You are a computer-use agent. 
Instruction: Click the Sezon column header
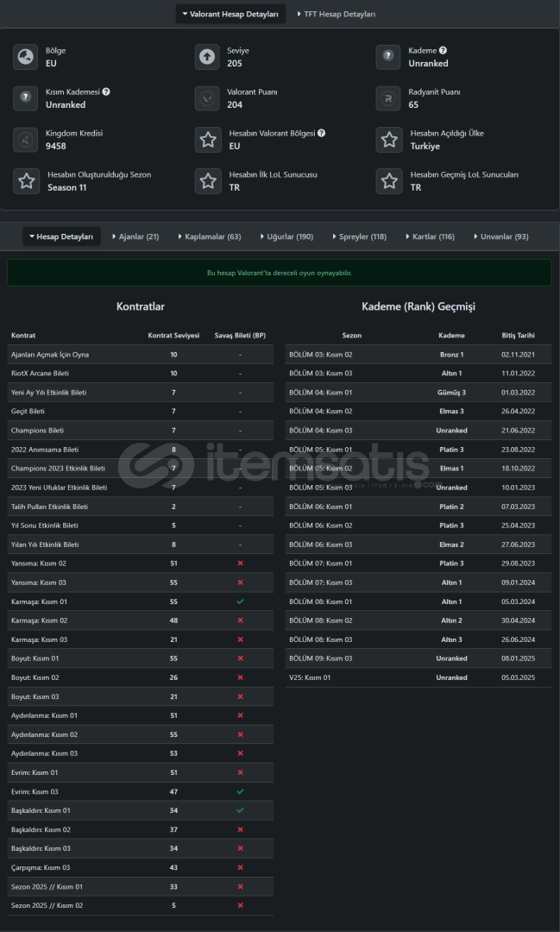pos(351,335)
